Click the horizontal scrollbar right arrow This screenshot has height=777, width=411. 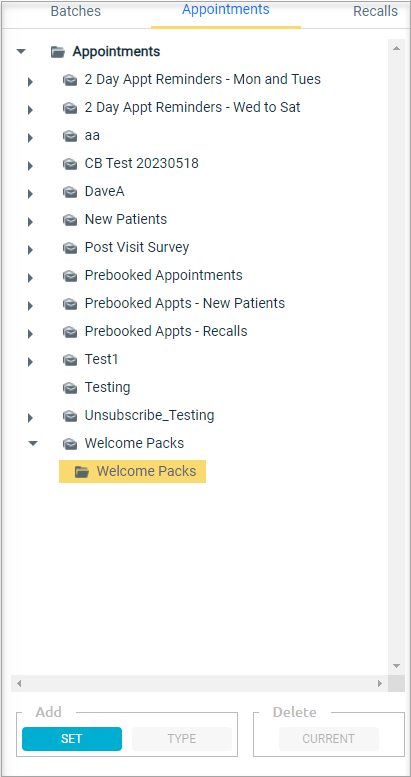tap(380, 683)
